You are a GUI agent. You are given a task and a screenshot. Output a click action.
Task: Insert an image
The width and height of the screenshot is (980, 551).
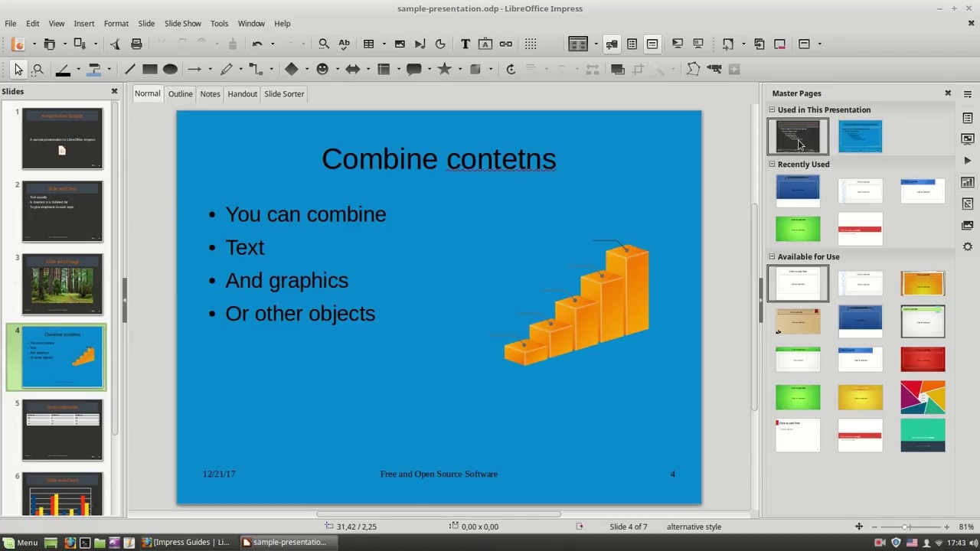pyautogui.click(x=399, y=44)
